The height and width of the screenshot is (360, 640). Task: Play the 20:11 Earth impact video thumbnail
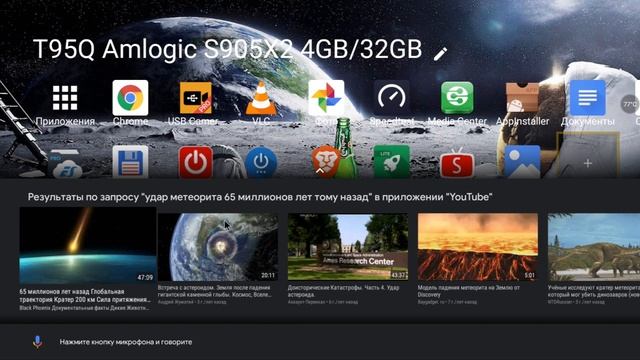click(x=218, y=247)
